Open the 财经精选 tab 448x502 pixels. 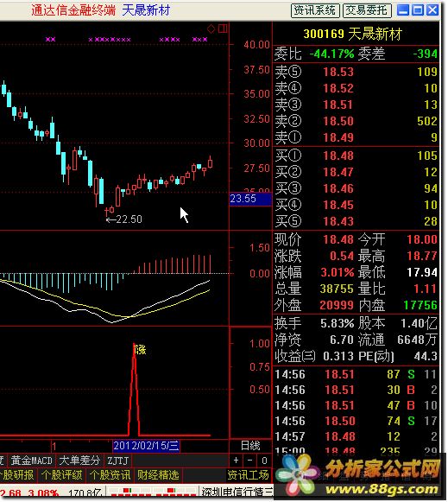click(158, 475)
